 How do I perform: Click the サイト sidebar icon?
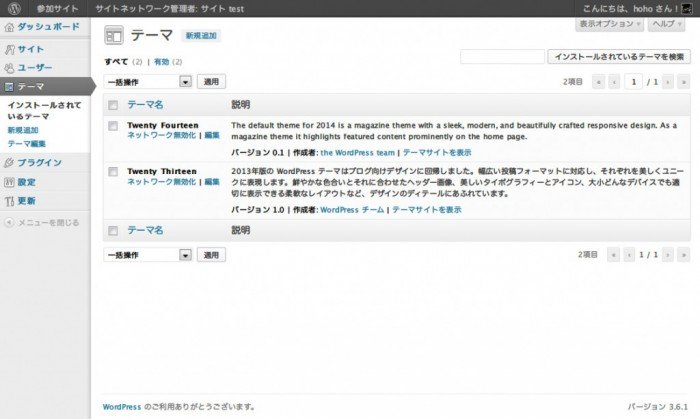[x=10, y=49]
